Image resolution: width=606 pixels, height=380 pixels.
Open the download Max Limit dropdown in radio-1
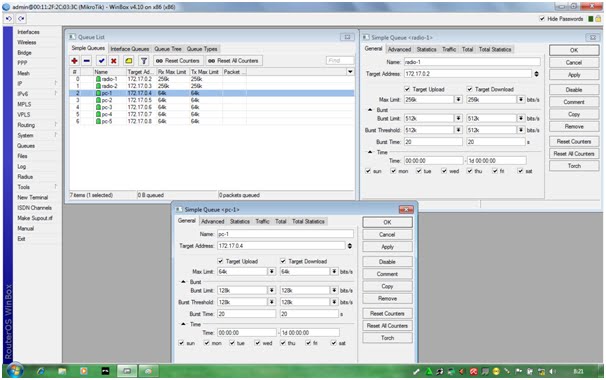point(521,100)
